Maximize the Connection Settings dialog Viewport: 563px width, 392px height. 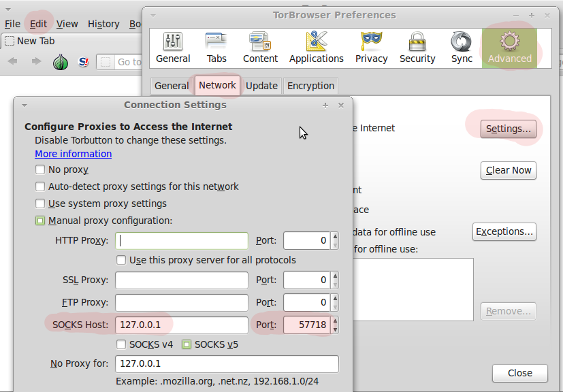[x=325, y=105]
